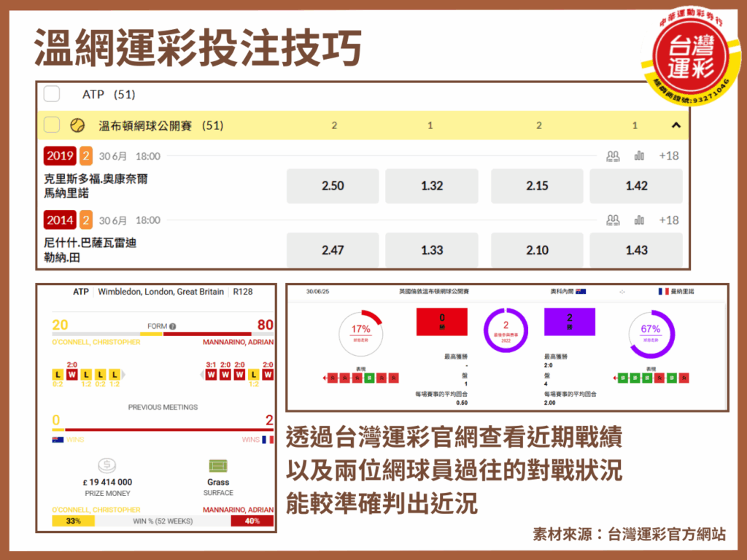747x560 pixels.
Task: Select odds 2.47 for 尼什什.巴薩瓦雷迪
Action: click(333, 250)
